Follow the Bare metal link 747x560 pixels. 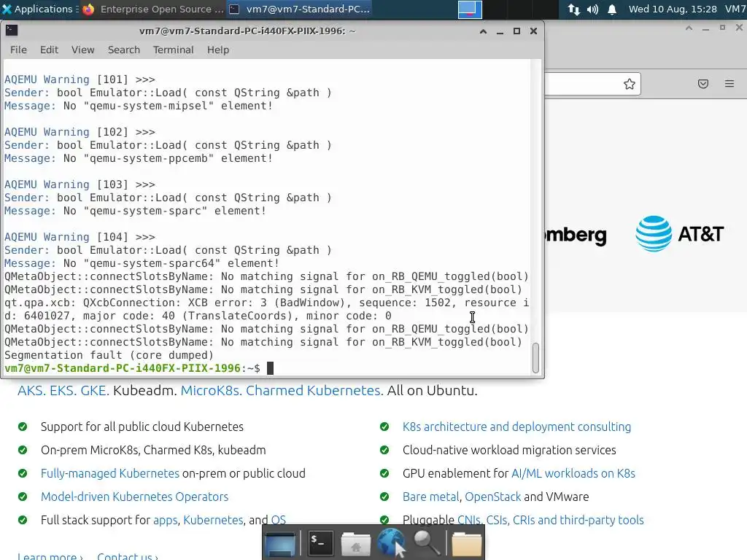tap(430, 497)
